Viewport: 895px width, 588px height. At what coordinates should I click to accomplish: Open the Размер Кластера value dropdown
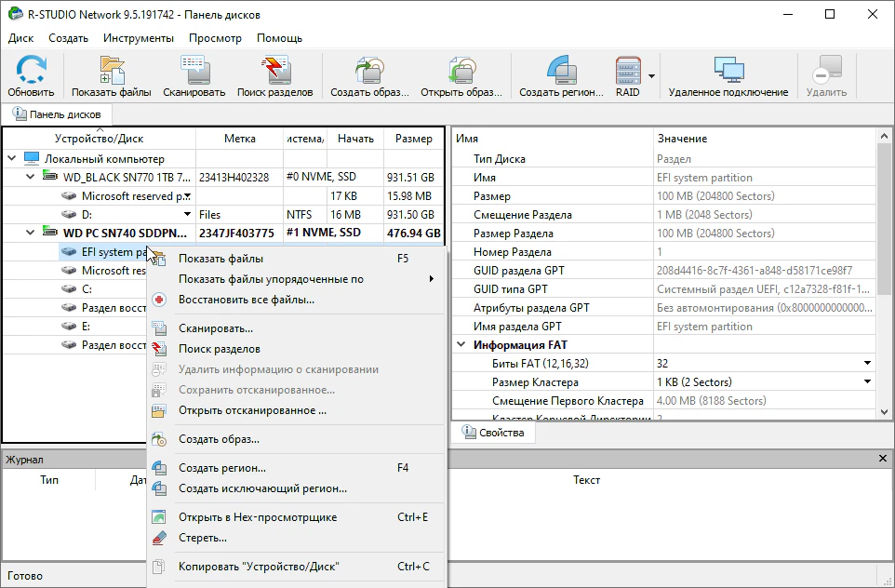coord(867,382)
